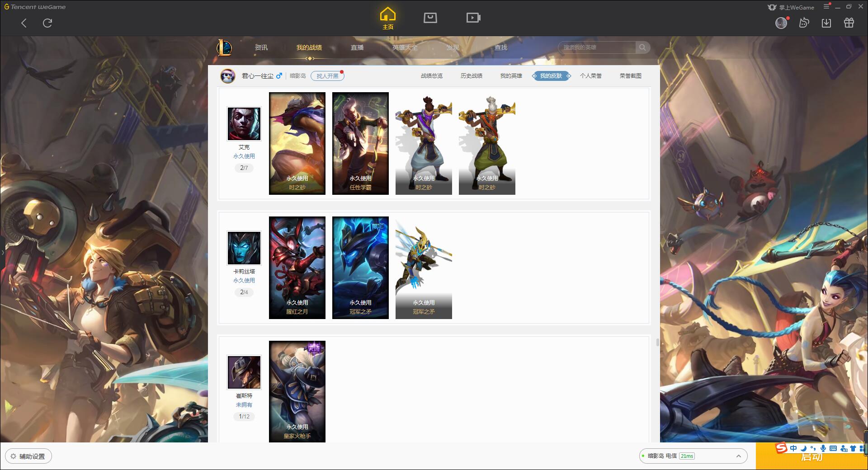This screenshot has width=868, height=470.
Task: Open the purple-scarf 时之砂 chroma model card
Action: click(424, 144)
